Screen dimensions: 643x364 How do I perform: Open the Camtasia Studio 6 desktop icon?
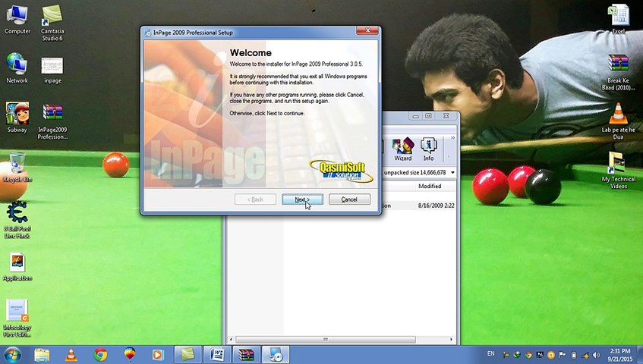point(52,20)
